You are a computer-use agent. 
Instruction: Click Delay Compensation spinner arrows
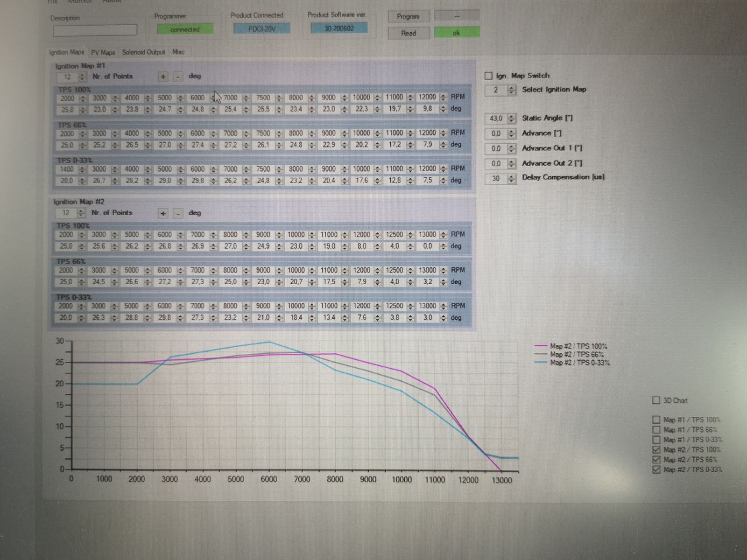tap(511, 179)
